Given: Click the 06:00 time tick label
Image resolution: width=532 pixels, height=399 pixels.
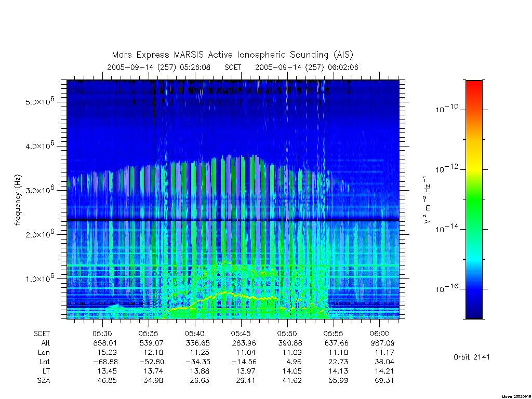Looking at the screenshot, I should tap(380, 334).
